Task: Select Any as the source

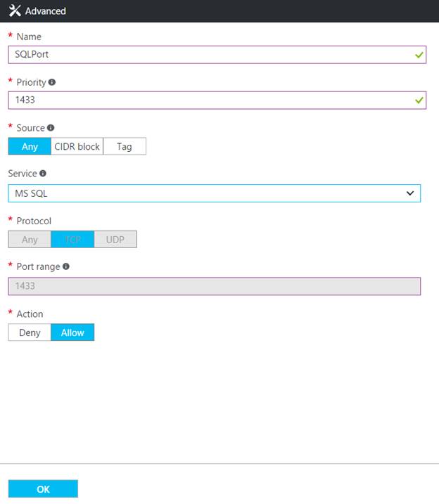Action: click(30, 146)
